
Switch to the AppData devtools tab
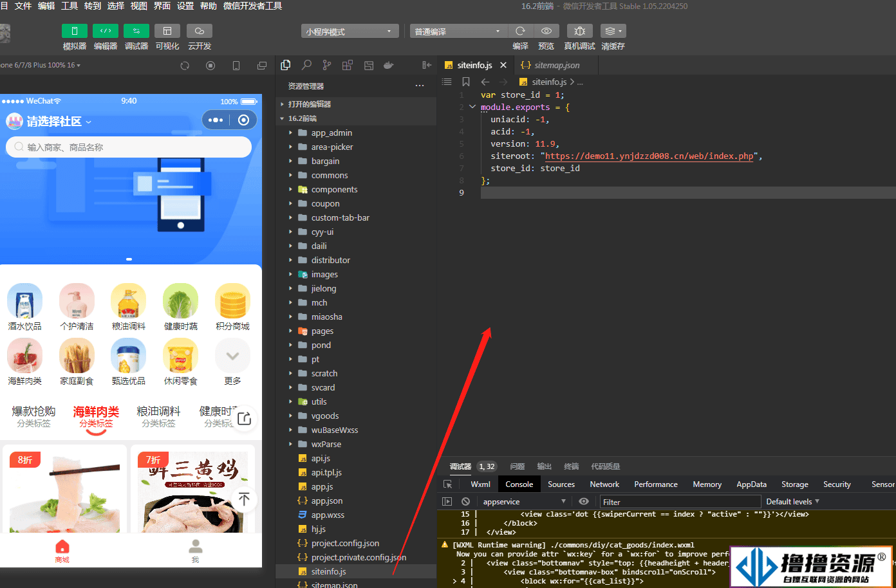[752, 484]
